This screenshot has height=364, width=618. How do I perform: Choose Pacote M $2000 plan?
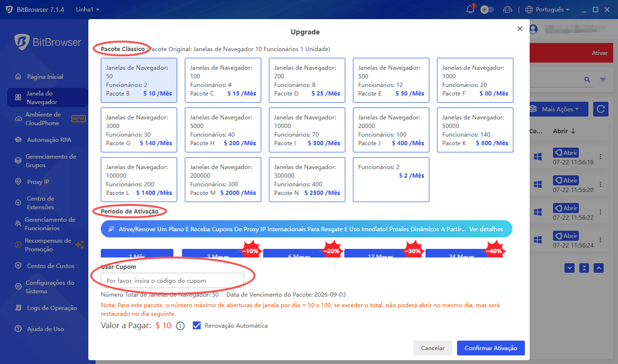click(x=223, y=180)
